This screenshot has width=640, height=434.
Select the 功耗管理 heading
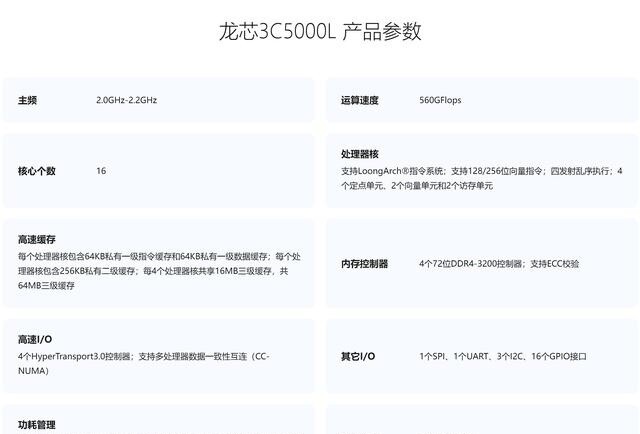click(x=37, y=425)
